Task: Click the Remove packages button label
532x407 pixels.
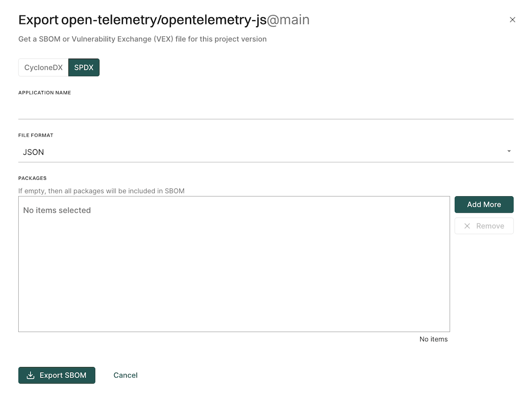Action: tap(490, 226)
